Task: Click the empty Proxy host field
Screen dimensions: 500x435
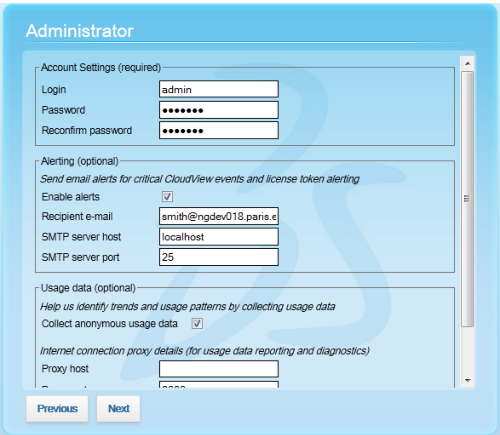Action: 219,369
